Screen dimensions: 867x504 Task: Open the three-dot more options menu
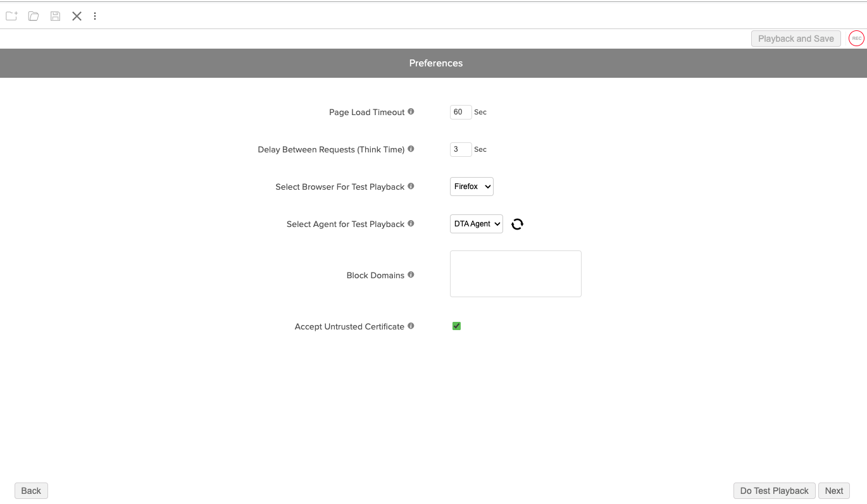95,16
